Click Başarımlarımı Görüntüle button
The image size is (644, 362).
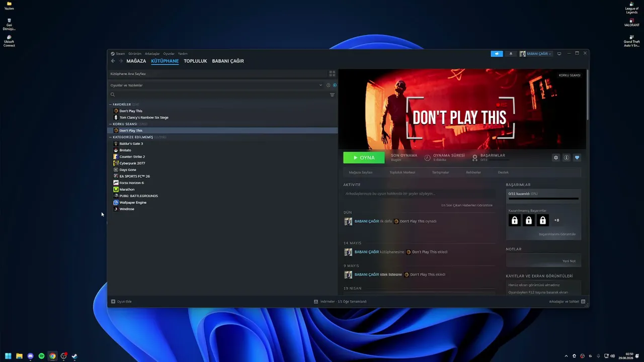tap(557, 234)
